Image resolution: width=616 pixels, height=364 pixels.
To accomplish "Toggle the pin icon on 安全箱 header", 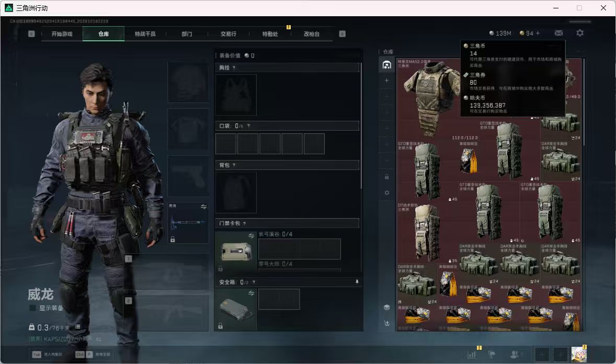I will [357, 282].
